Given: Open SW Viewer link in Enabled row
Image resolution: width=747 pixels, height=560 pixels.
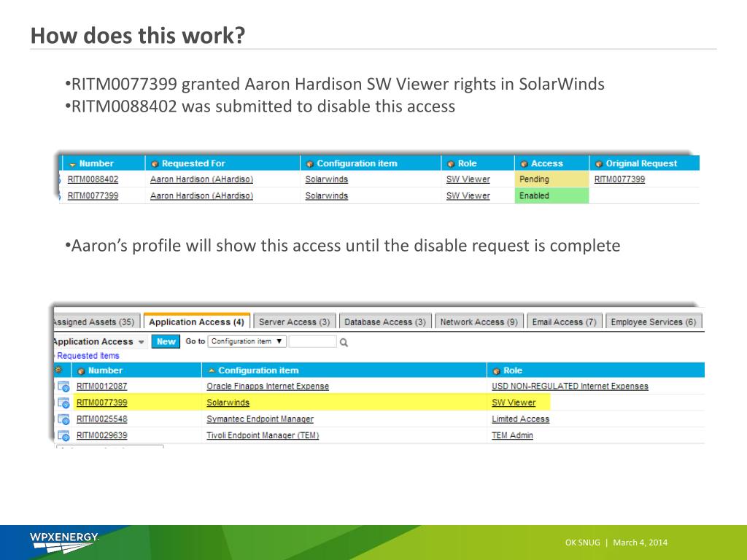Looking at the screenshot, I should coord(468,195).
